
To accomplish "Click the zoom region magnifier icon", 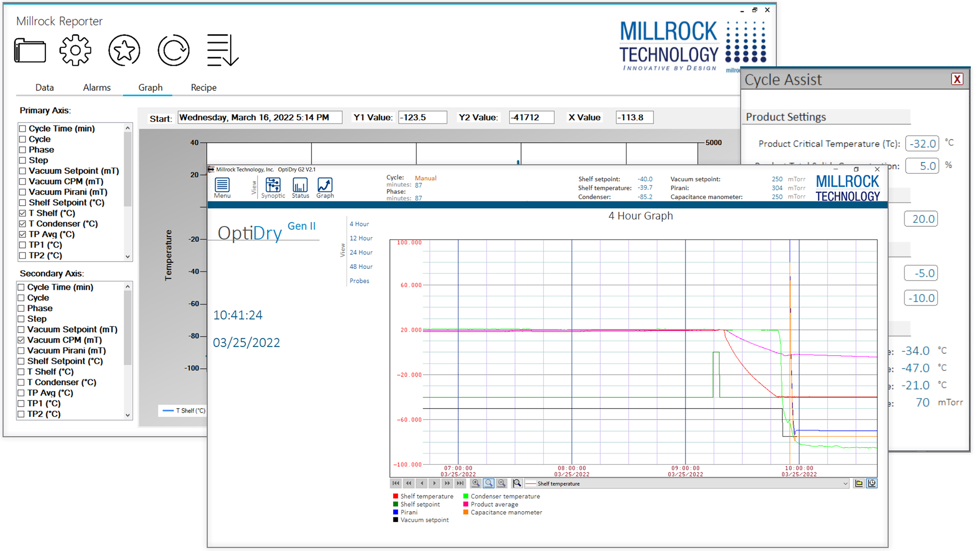I will (517, 483).
